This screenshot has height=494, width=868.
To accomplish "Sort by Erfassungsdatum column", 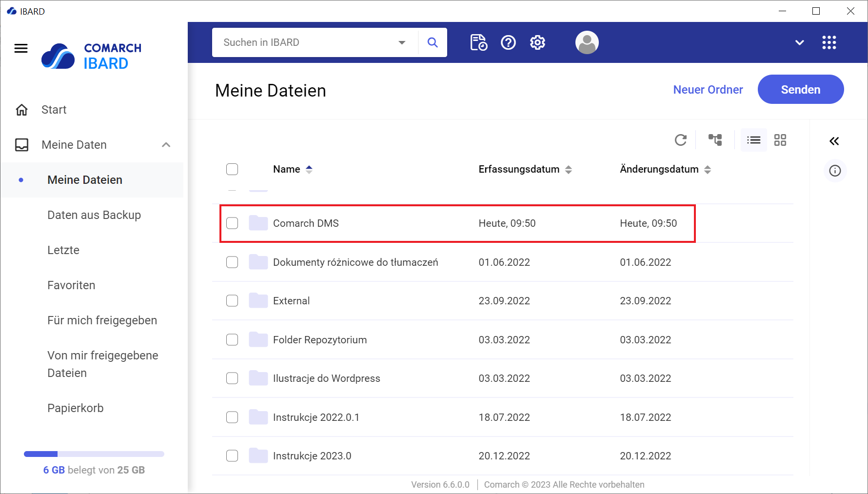I will tap(525, 169).
